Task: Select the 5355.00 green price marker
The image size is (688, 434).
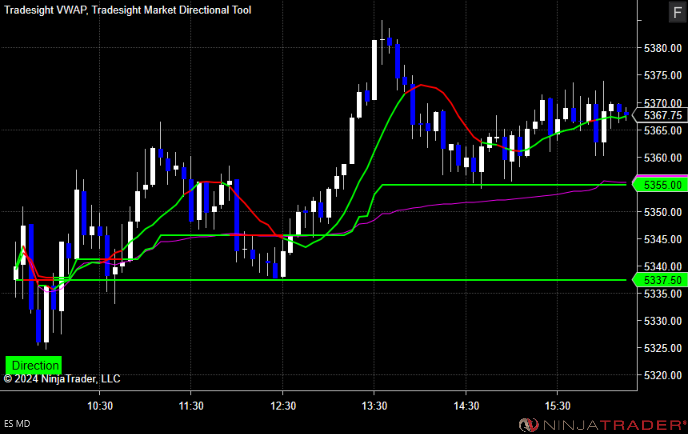Action: pyautogui.click(x=660, y=185)
